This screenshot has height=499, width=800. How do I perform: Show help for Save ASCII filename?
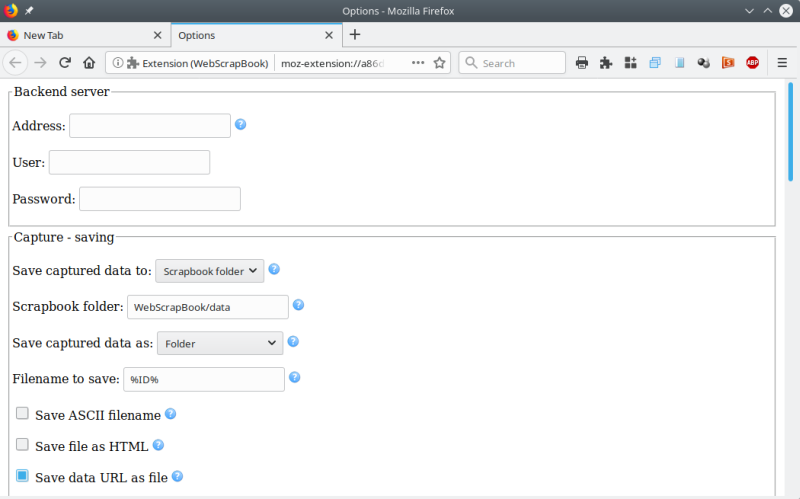coord(170,414)
